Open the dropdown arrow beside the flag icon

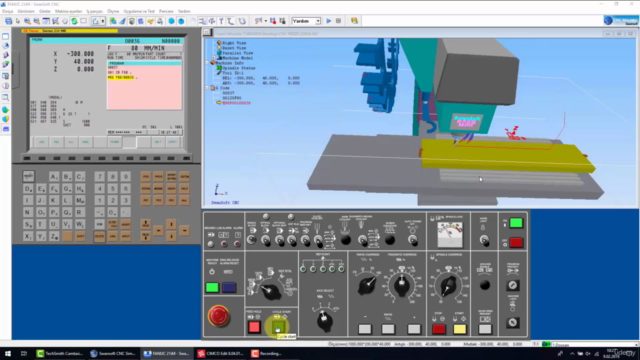click(x=265, y=21)
